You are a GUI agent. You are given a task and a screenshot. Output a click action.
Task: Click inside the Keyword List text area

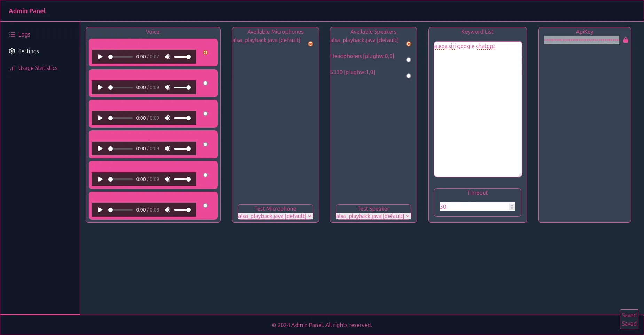click(x=478, y=111)
